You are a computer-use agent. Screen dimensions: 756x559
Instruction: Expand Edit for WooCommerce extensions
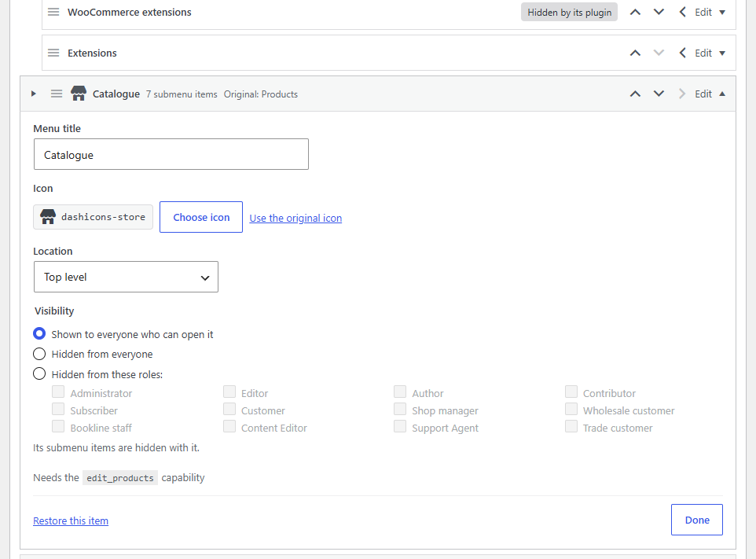click(x=710, y=12)
